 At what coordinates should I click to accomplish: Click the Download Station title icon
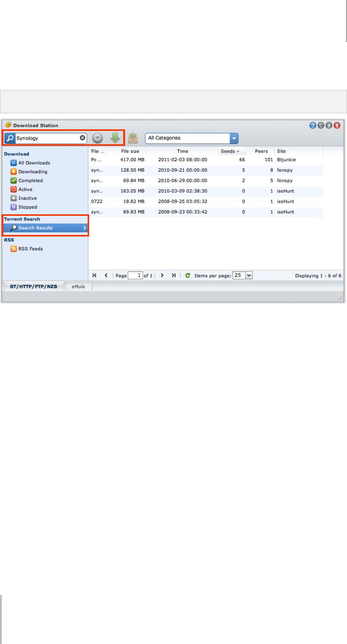(x=8, y=125)
